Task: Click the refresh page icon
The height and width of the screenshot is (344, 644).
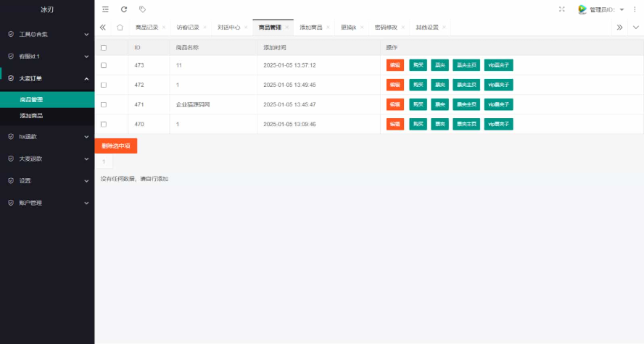Action: click(x=124, y=9)
